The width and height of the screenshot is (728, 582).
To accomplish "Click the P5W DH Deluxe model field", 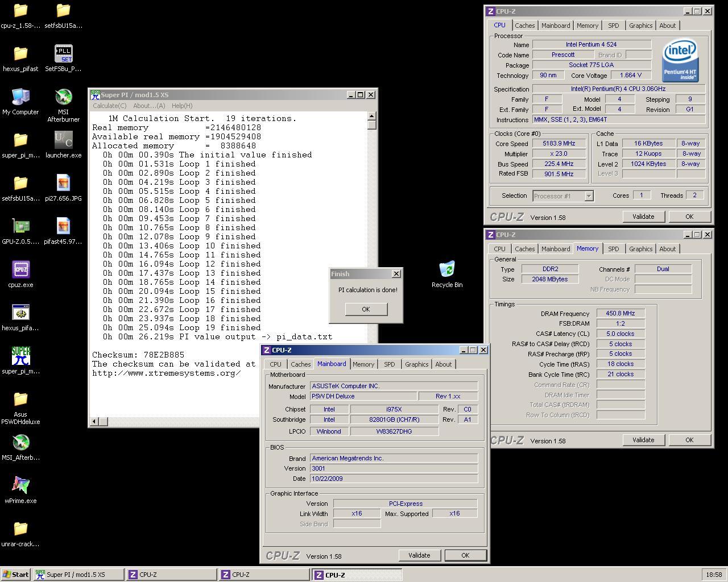I will coord(363,396).
